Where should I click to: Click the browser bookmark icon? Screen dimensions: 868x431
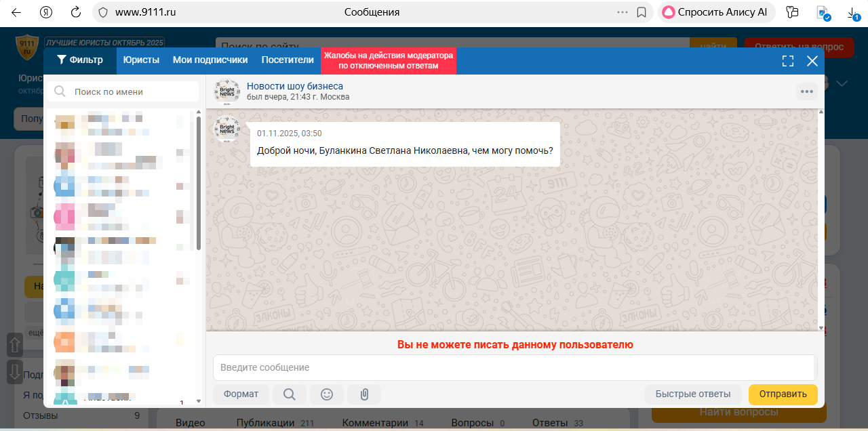[642, 12]
